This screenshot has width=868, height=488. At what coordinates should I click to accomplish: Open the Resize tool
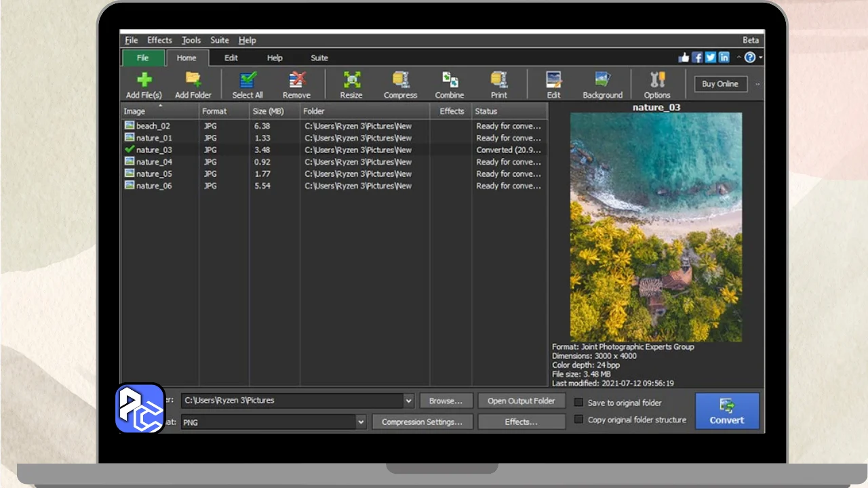pyautogui.click(x=351, y=85)
